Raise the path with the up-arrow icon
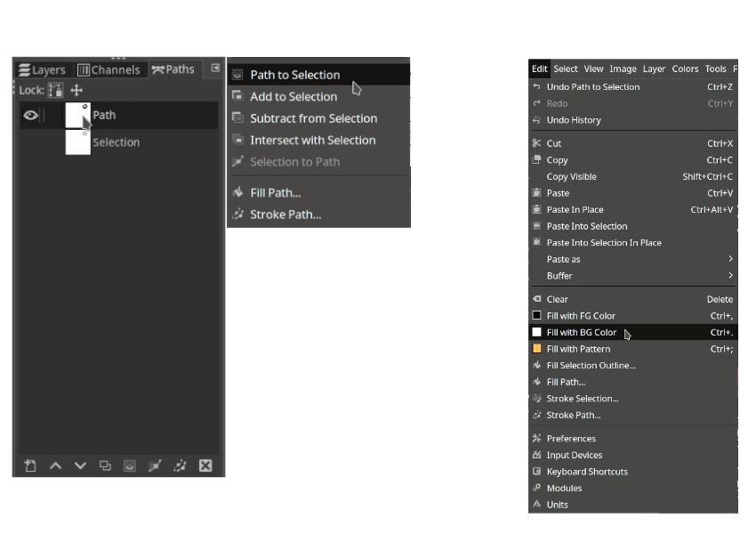756x534 pixels. 55,465
